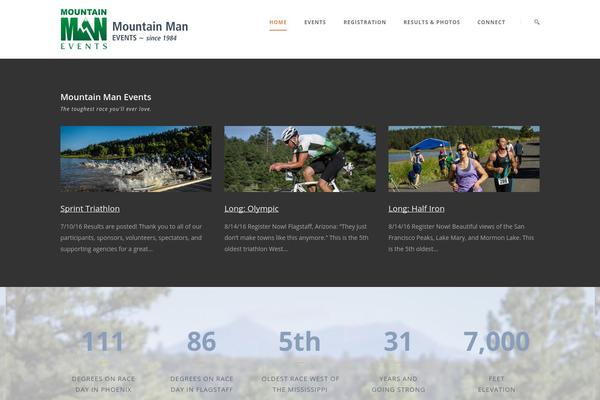This screenshot has width=600, height=400.
Task: Click 'Degrees on race day in Flagstaff' label
Action: pyautogui.click(x=202, y=384)
